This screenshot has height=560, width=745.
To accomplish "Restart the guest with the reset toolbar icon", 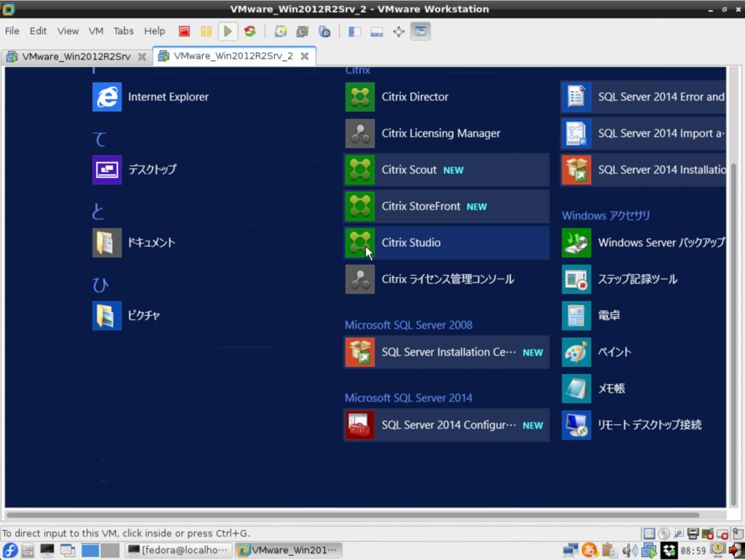I will (250, 31).
